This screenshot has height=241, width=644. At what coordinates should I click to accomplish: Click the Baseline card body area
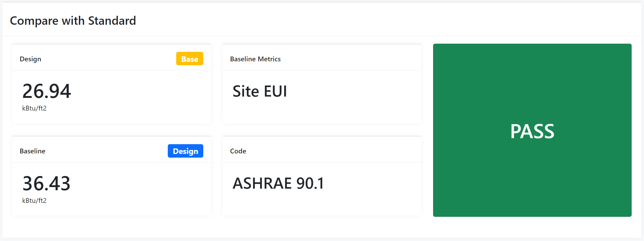point(111,189)
